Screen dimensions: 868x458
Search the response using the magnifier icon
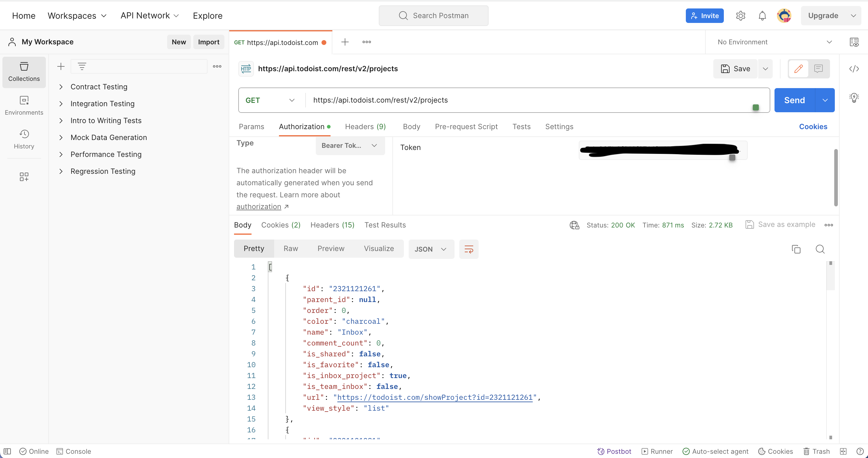tap(820, 249)
